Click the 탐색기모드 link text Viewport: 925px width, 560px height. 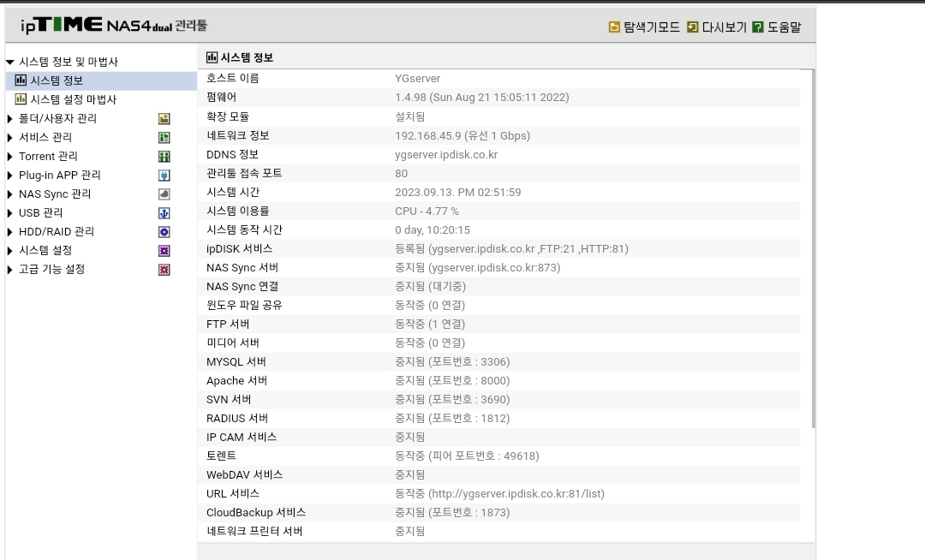click(x=652, y=27)
